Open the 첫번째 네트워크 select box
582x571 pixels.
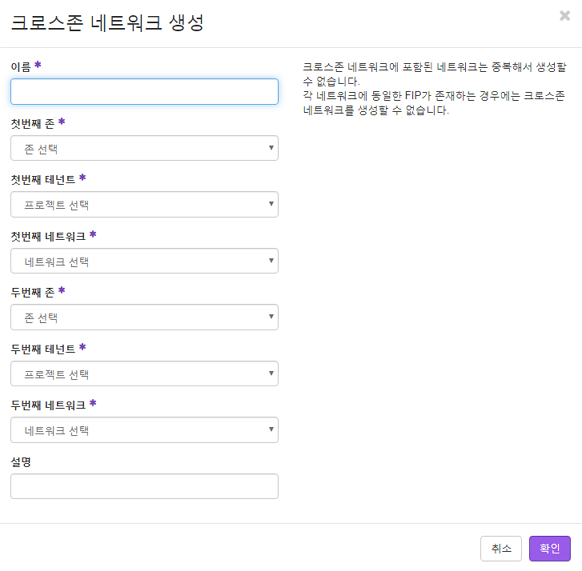point(144,261)
